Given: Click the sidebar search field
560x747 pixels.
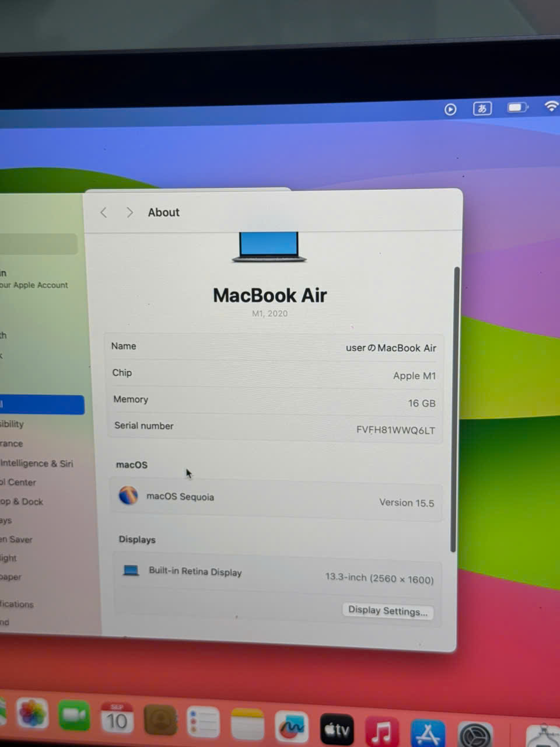Looking at the screenshot, I should click(38, 244).
